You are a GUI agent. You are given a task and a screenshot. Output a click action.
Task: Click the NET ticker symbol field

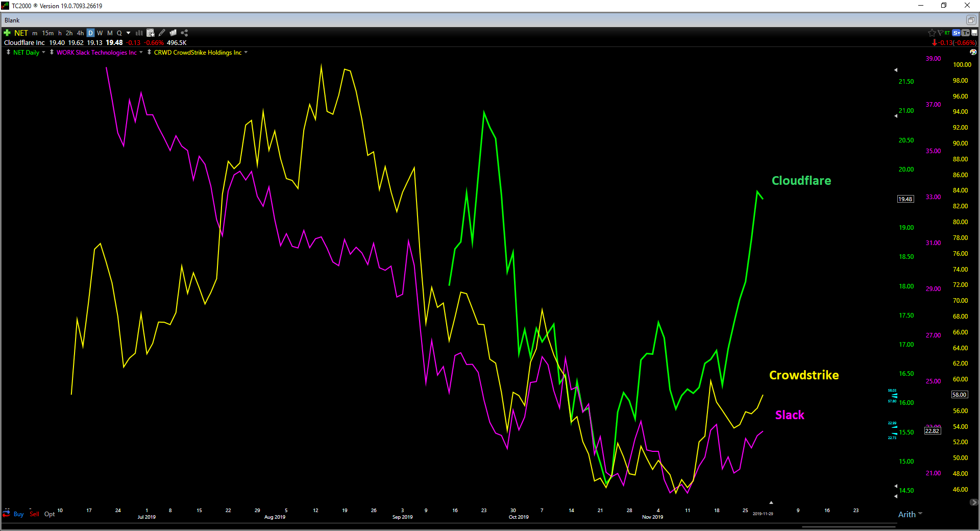pyautogui.click(x=21, y=33)
